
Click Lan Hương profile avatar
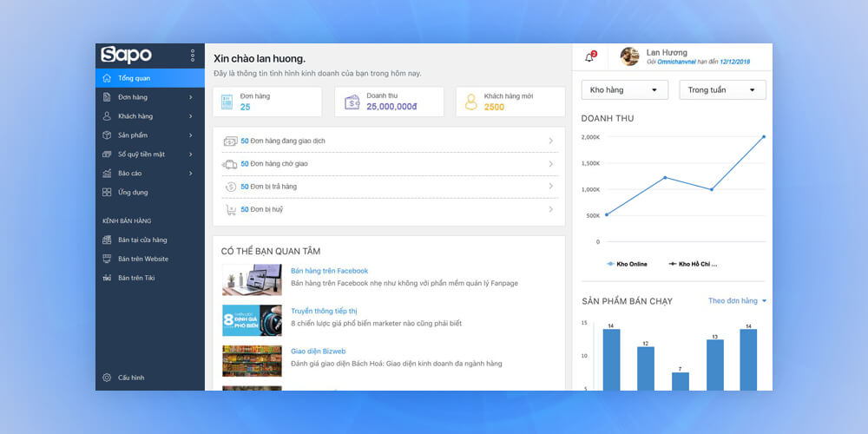629,56
